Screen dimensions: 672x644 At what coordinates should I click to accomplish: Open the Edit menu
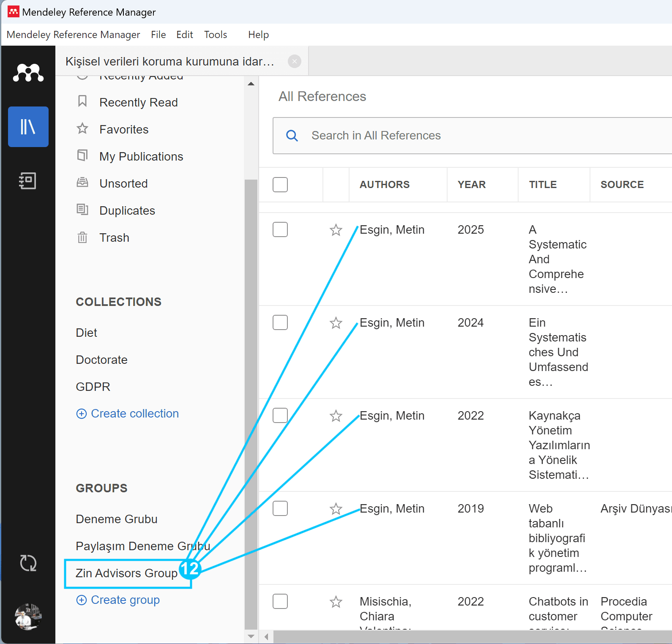click(185, 35)
